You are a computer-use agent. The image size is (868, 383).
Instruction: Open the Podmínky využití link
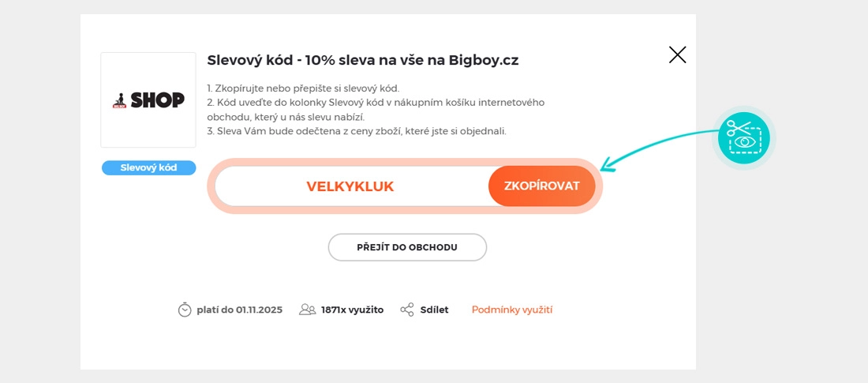[512, 310]
